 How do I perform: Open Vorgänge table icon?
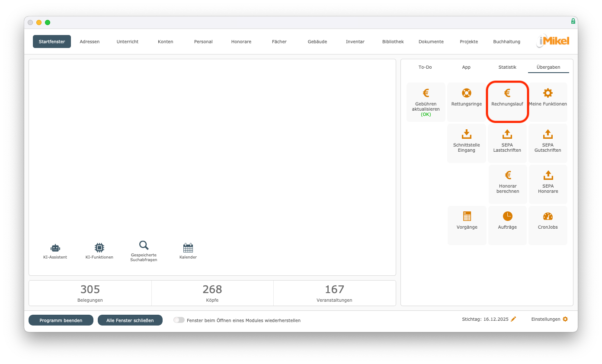point(467,217)
